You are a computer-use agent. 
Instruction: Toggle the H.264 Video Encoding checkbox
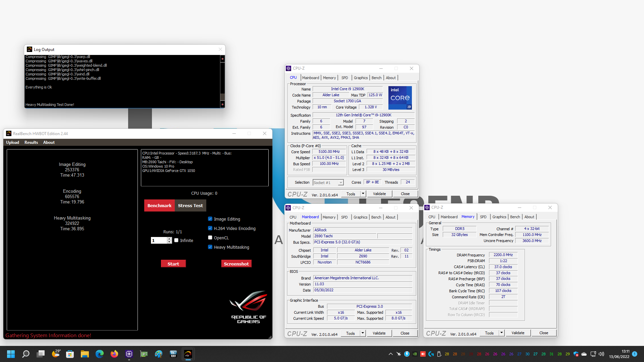(210, 228)
